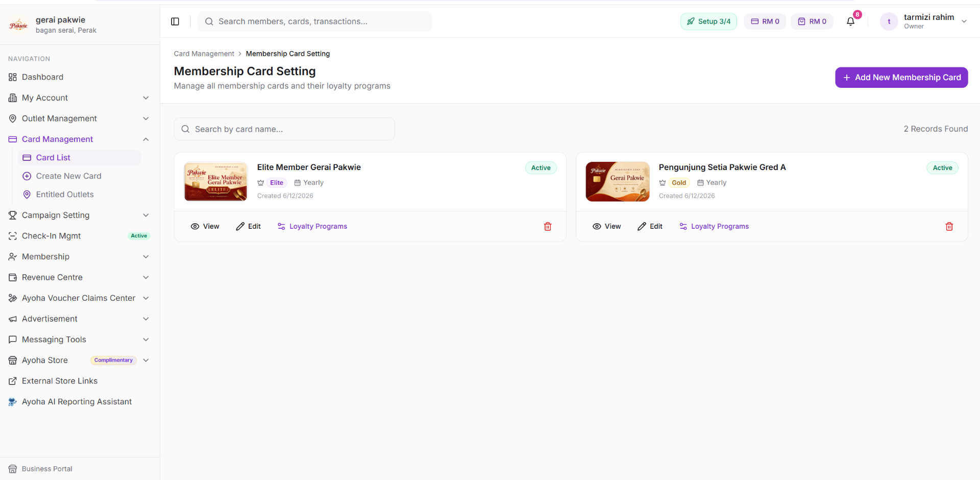This screenshot has width=980, height=480.
Task: Click the My Account building icon
Action: click(13, 98)
